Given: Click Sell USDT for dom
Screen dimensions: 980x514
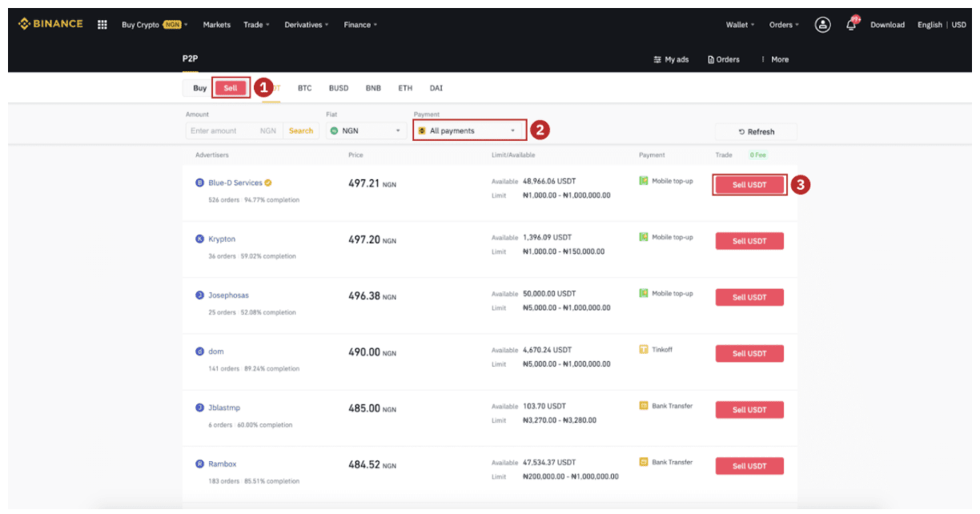Looking at the screenshot, I should coord(749,353).
